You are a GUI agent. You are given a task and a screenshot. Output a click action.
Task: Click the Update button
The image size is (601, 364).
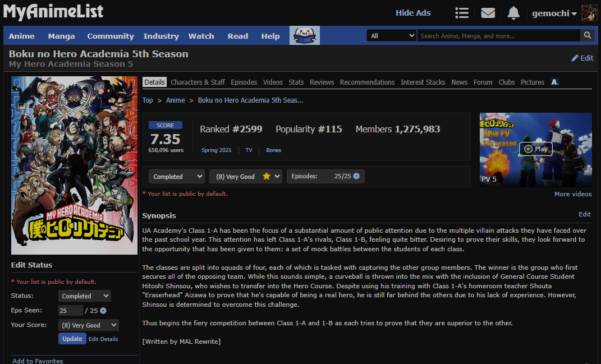[x=72, y=339]
